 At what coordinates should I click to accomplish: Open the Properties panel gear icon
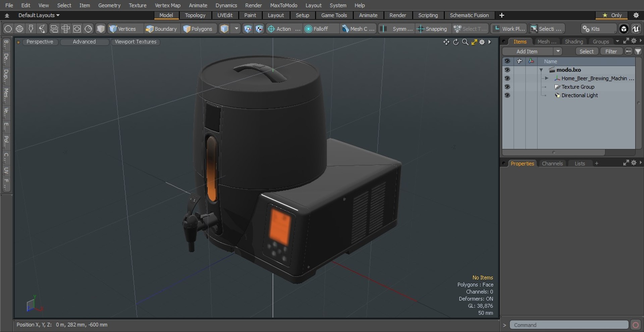(x=634, y=162)
